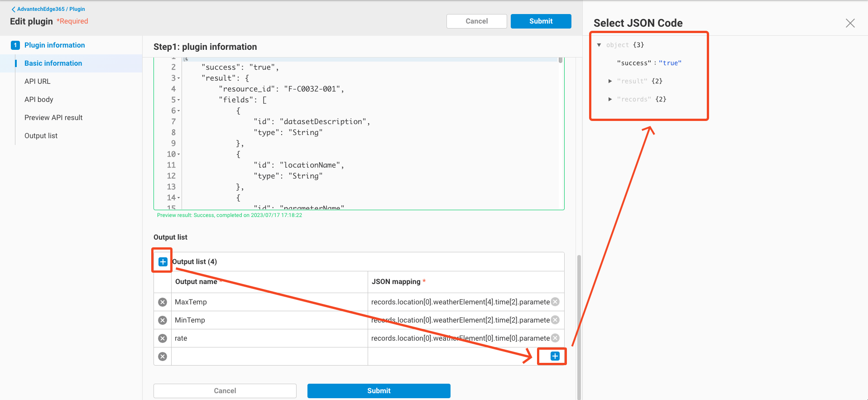Fold code block at line 14
868x400 pixels.
click(x=178, y=198)
